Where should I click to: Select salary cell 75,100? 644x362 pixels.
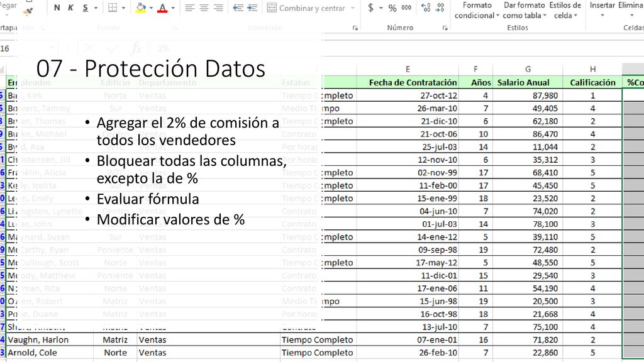click(528, 327)
